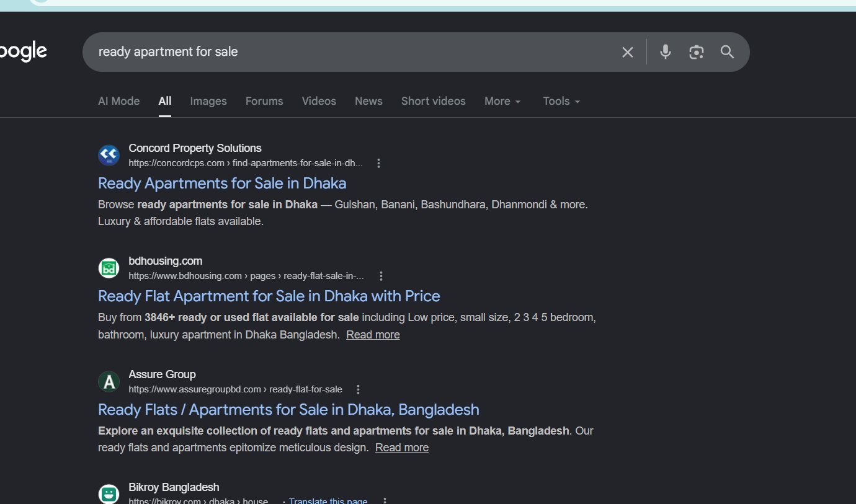This screenshot has width=856, height=504.
Task: Open search by image camera icon
Action: coord(697,52)
